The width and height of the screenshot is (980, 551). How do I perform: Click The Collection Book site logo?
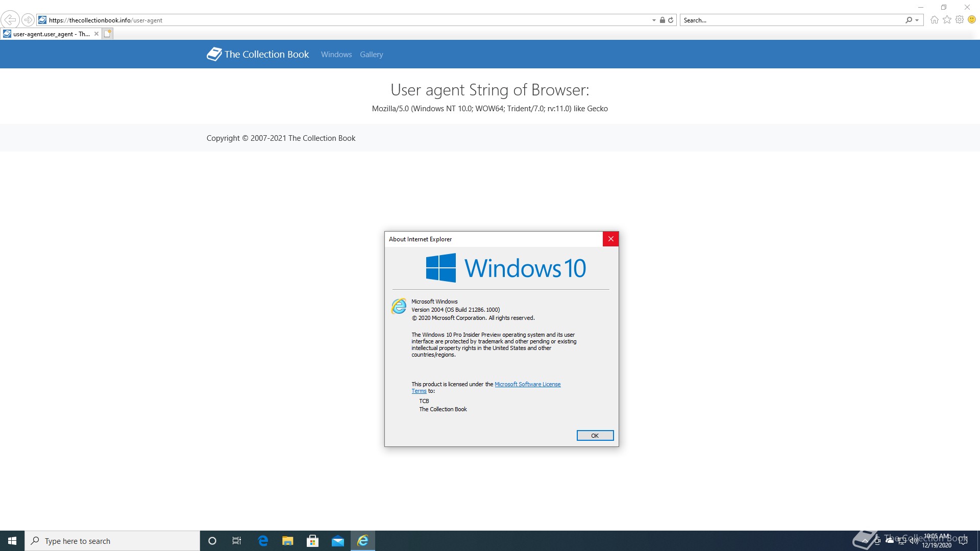(258, 54)
